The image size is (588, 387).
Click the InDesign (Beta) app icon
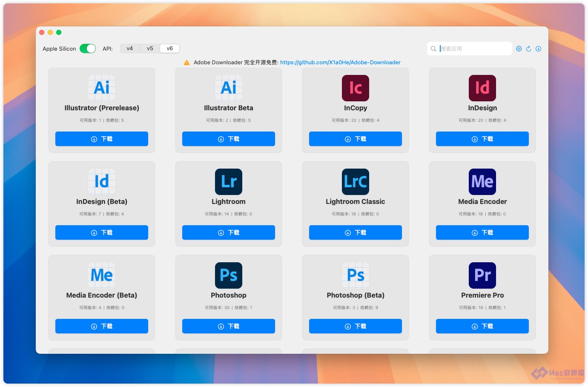coord(102,182)
